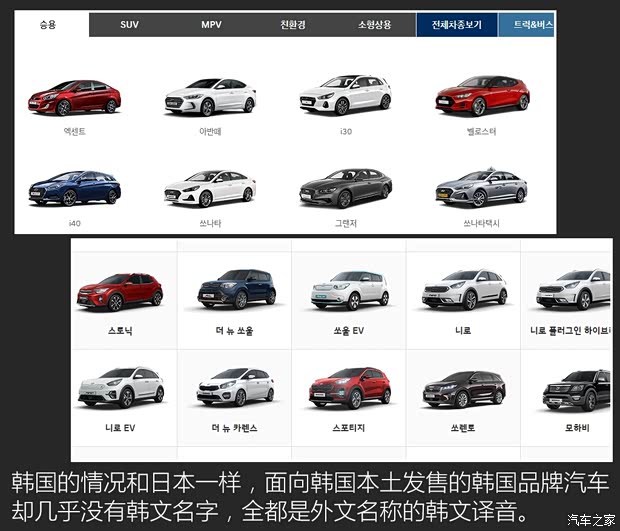Image resolution: width=620 pixels, height=531 pixels.
Task: Click the white 니로 EV image
Action: (x=121, y=387)
